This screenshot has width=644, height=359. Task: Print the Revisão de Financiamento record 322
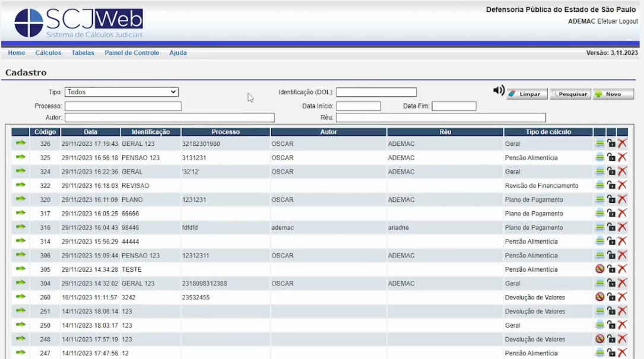point(599,185)
